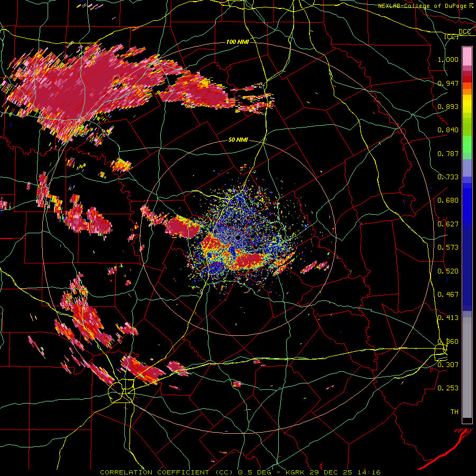476x476 pixels.
Task: Click the black radar site dot at map center
Action: pyautogui.click(x=238, y=237)
